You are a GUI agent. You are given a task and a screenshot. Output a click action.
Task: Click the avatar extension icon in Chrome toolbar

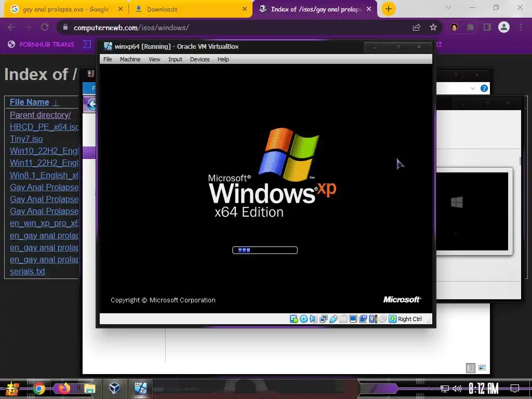tap(454, 28)
